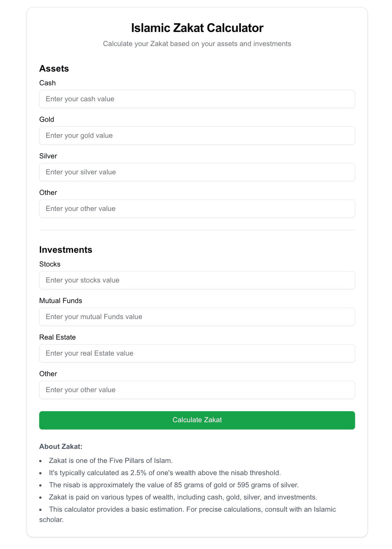Click the Assets section heading
This screenshot has width=392, height=549.
pyautogui.click(x=54, y=69)
